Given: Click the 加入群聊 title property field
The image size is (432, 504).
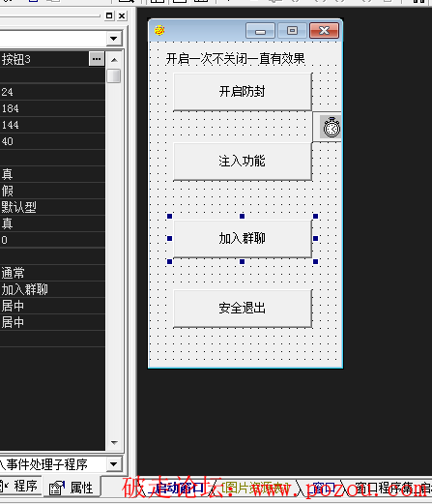Looking at the screenshot, I should coord(52,289).
